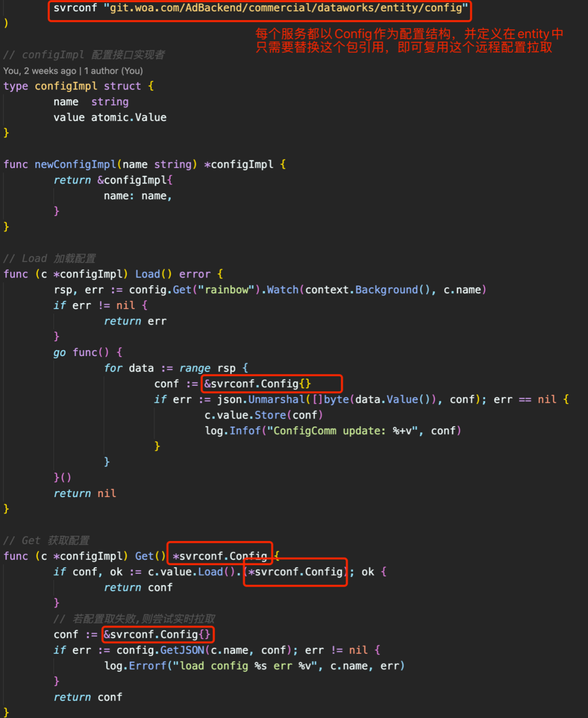Click the "load config %s err %v" string
The height and width of the screenshot is (718, 588).
[245, 666]
